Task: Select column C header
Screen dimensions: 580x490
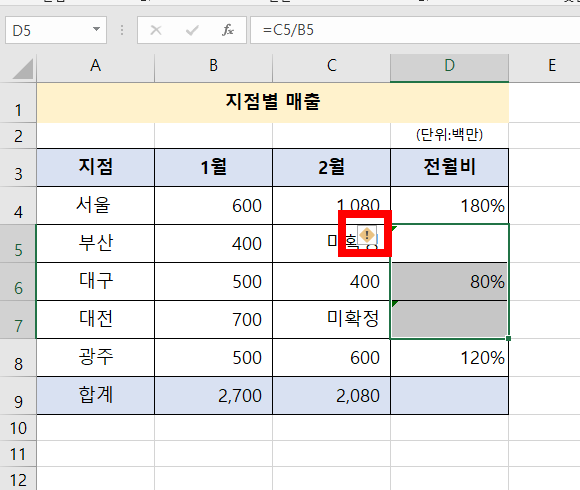Action: [331, 66]
